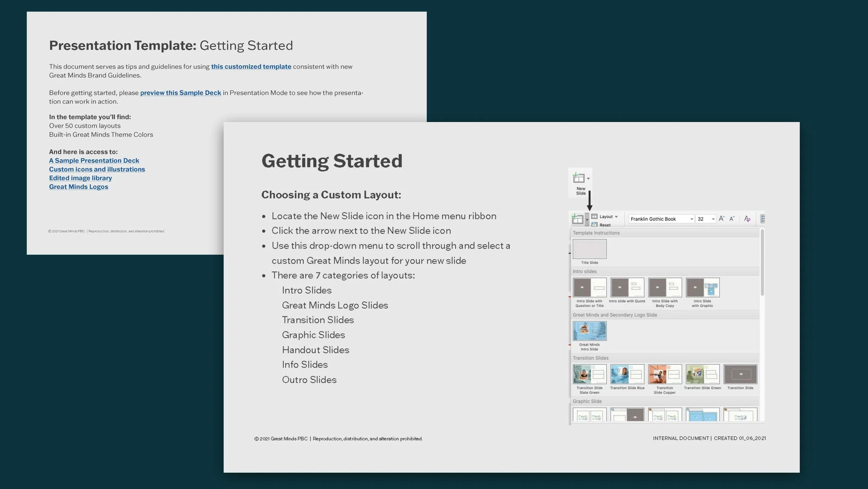868x489 pixels.
Task: Click the ribbon New Slide icon beside Layout
Action: (x=577, y=219)
